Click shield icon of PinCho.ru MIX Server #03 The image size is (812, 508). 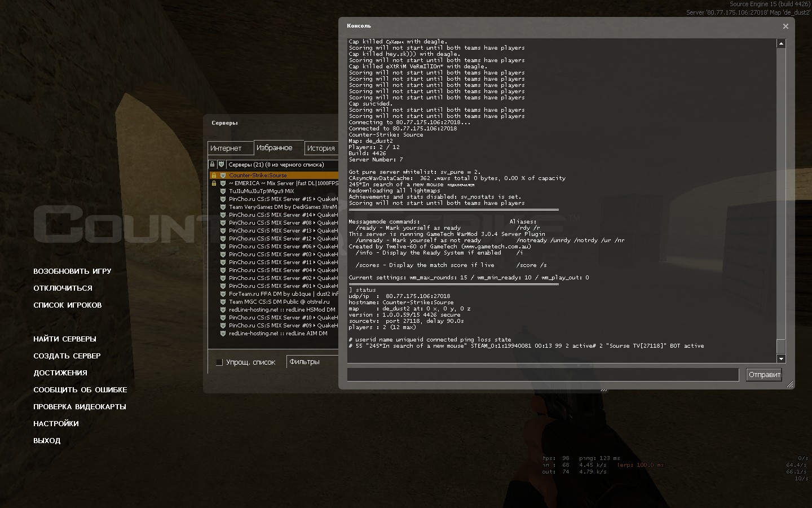223,255
